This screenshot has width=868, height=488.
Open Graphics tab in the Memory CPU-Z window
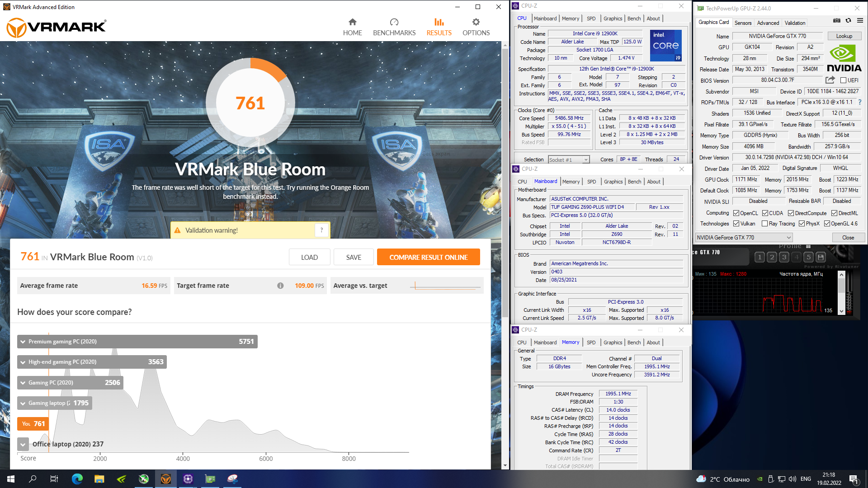tap(613, 343)
